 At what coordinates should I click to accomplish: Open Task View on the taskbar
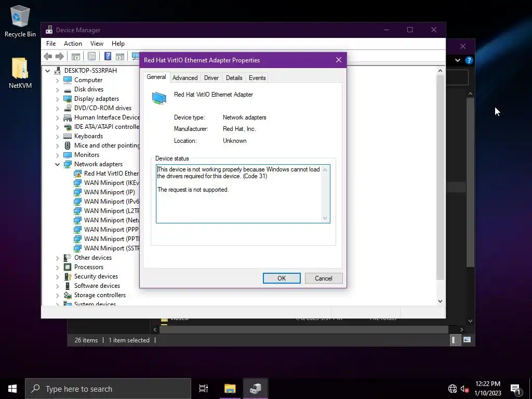(204, 389)
